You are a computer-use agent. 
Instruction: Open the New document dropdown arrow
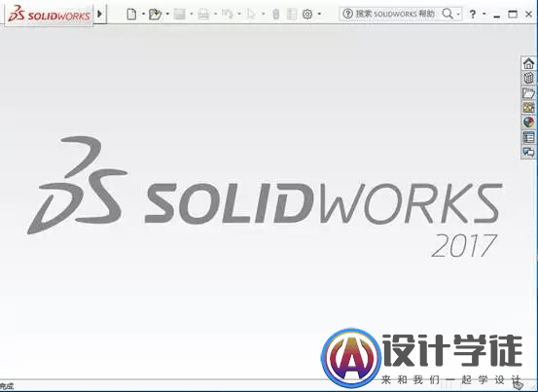(x=143, y=14)
